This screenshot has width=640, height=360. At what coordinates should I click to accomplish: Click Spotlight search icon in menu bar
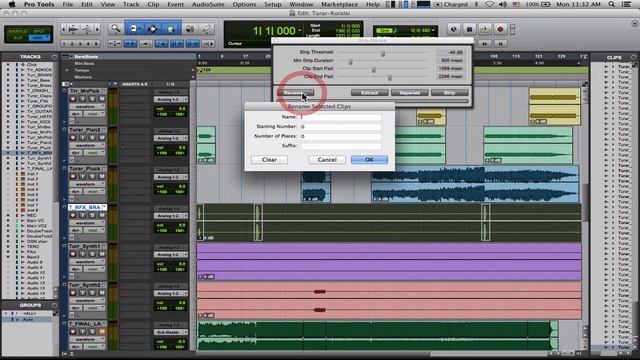point(611,4)
